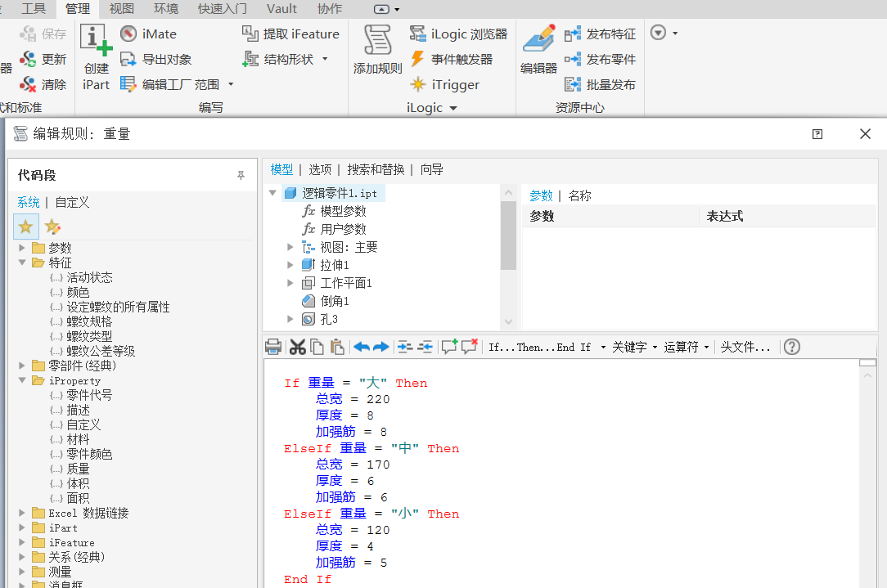Open 编辑工厂 范围 command

pos(171,84)
